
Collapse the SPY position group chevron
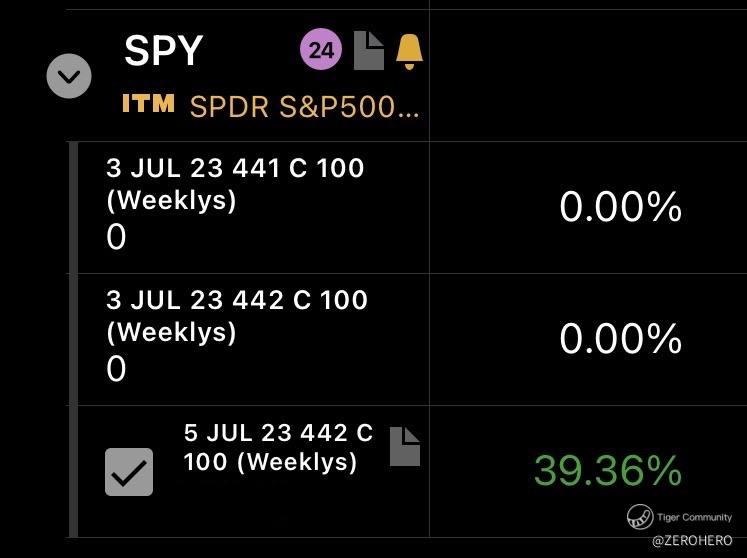[69, 75]
